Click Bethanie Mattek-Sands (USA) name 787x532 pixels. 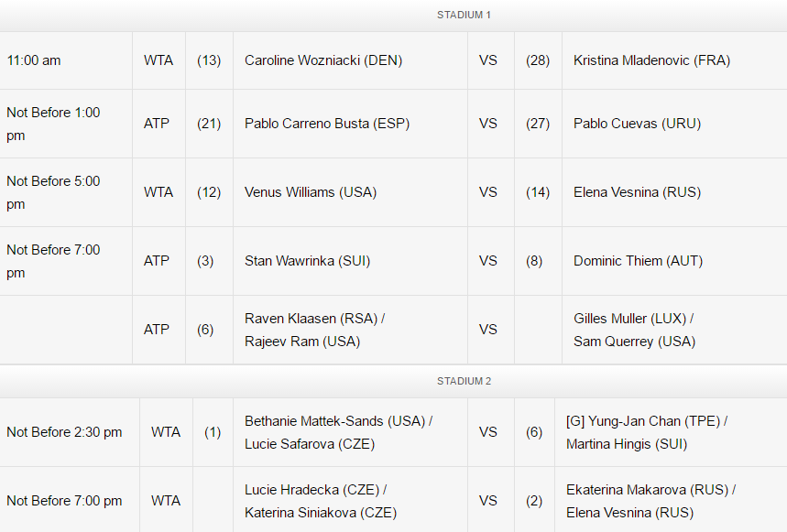tap(334, 420)
